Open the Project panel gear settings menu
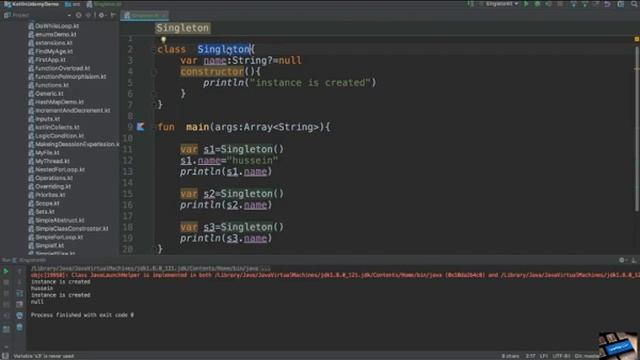 (101, 15)
